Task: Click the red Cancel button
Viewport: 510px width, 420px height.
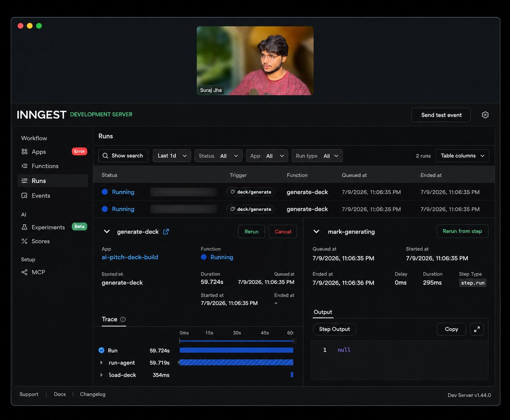Action: tap(283, 232)
